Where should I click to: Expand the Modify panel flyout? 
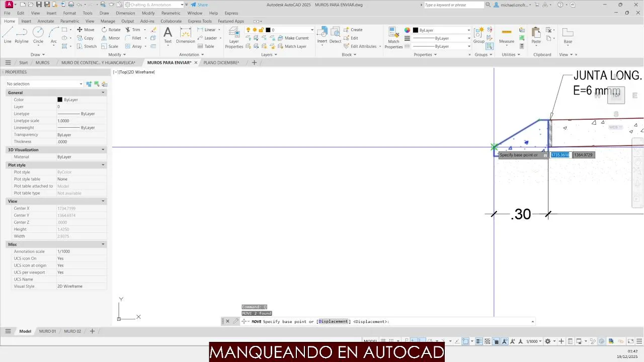click(117, 54)
